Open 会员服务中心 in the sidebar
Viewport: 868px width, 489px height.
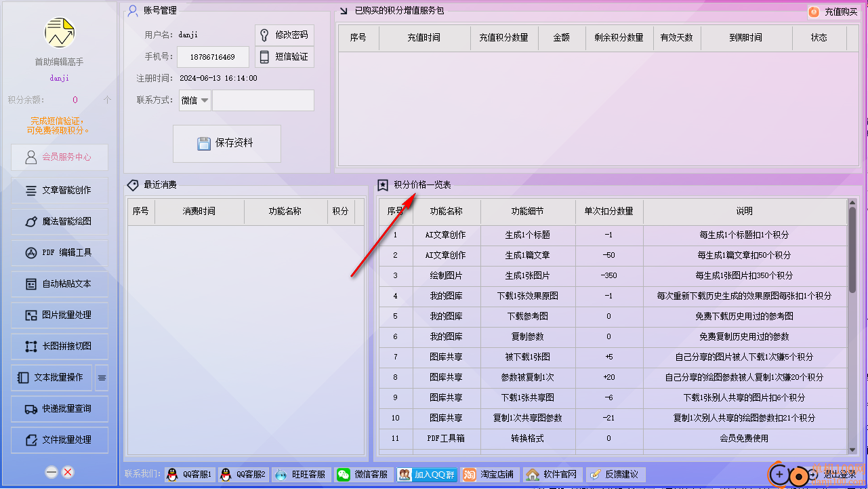coord(60,157)
